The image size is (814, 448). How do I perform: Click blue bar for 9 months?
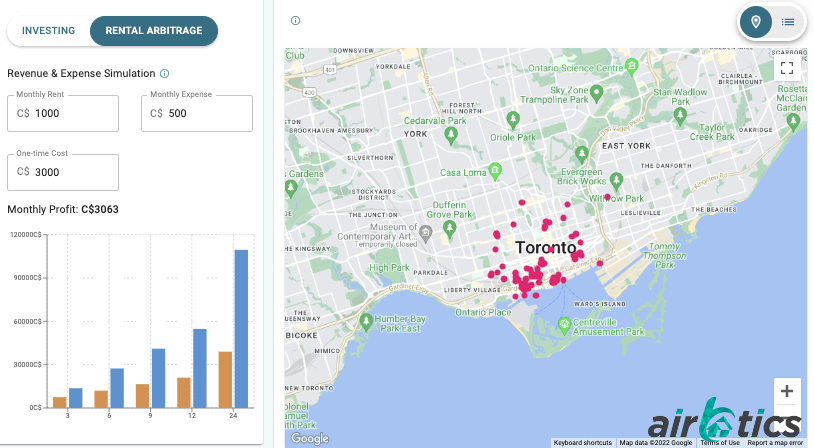(x=158, y=378)
